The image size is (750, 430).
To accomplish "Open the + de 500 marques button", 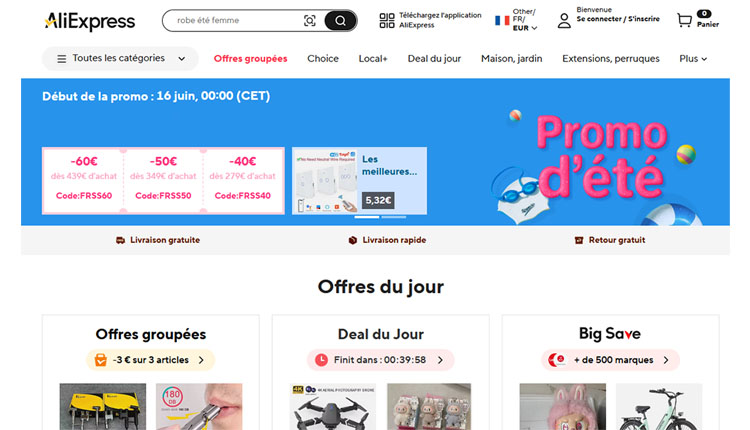I will click(x=610, y=360).
